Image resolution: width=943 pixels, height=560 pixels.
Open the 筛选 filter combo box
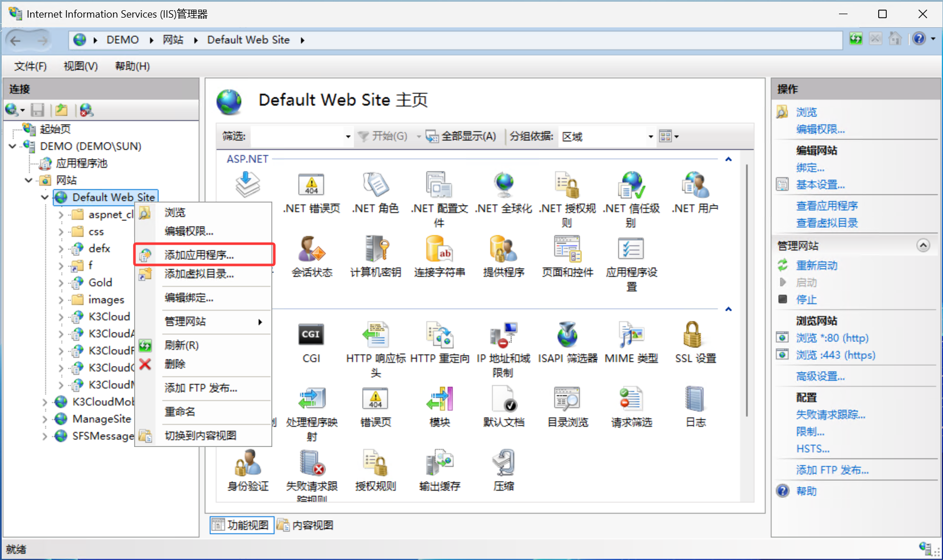[x=302, y=136]
